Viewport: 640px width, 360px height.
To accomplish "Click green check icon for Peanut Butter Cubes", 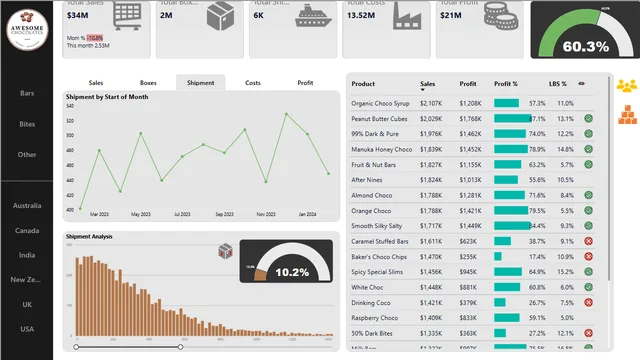I will point(588,118).
